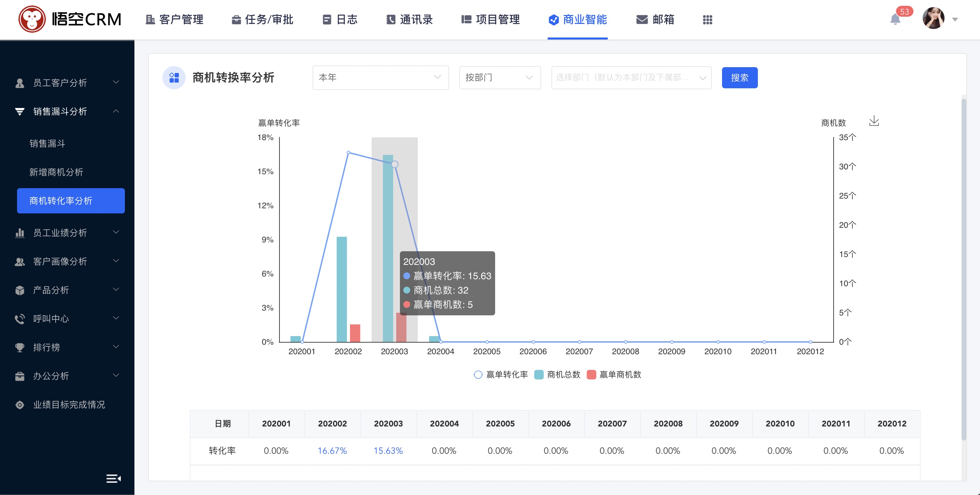This screenshot has width=980, height=495.
Task: Go to 客户管理 tab
Action: click(x=175, y=19)
